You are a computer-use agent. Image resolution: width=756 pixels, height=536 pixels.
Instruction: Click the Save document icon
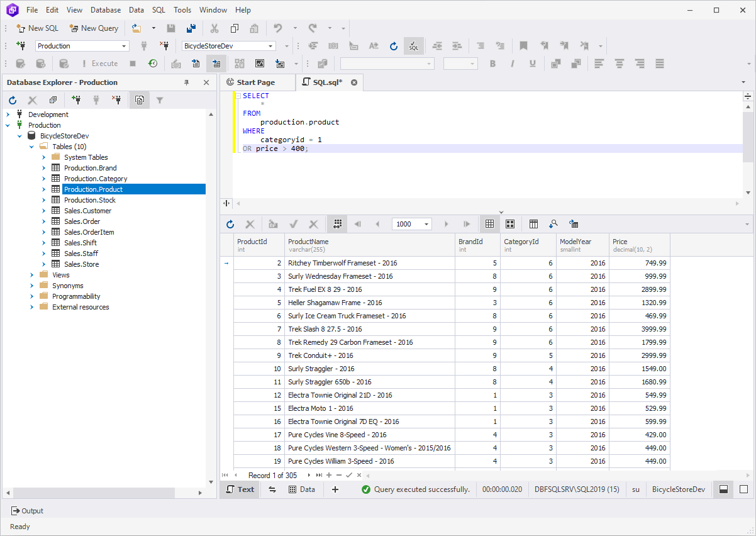[170, 28]
